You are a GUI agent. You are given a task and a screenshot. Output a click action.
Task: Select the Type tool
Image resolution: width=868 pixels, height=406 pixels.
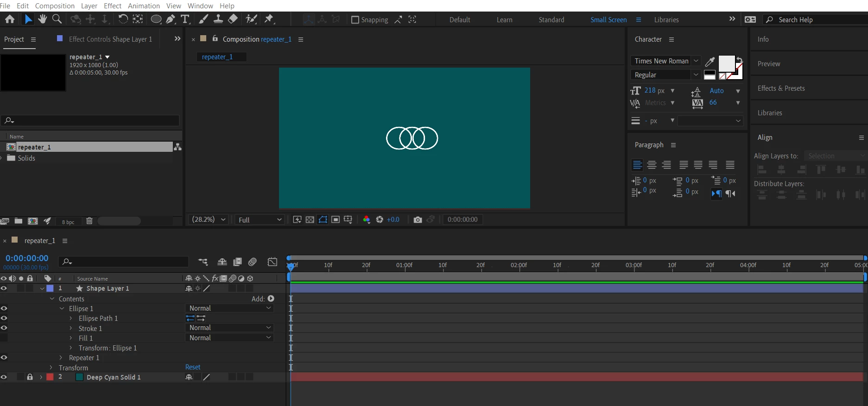(x=185, y=19)
